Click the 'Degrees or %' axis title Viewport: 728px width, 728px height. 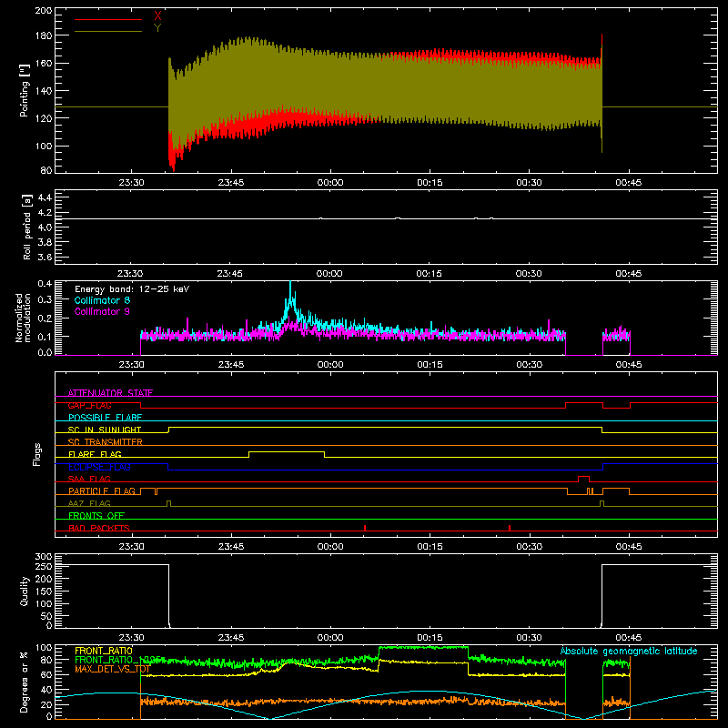pyautogui.click(x=25, y=682)
